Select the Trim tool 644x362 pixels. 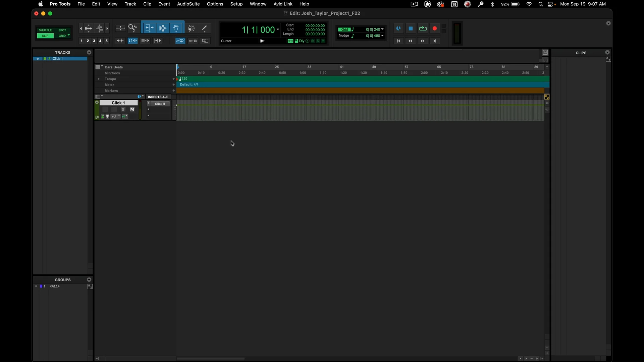(149, 28)
